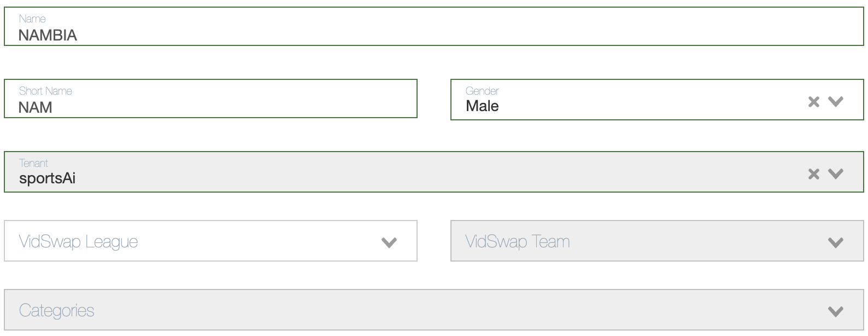The width and height of the screenshot is (868, 336).
Task: Click the NAMBIA text in Name
Action: point(48,36)
